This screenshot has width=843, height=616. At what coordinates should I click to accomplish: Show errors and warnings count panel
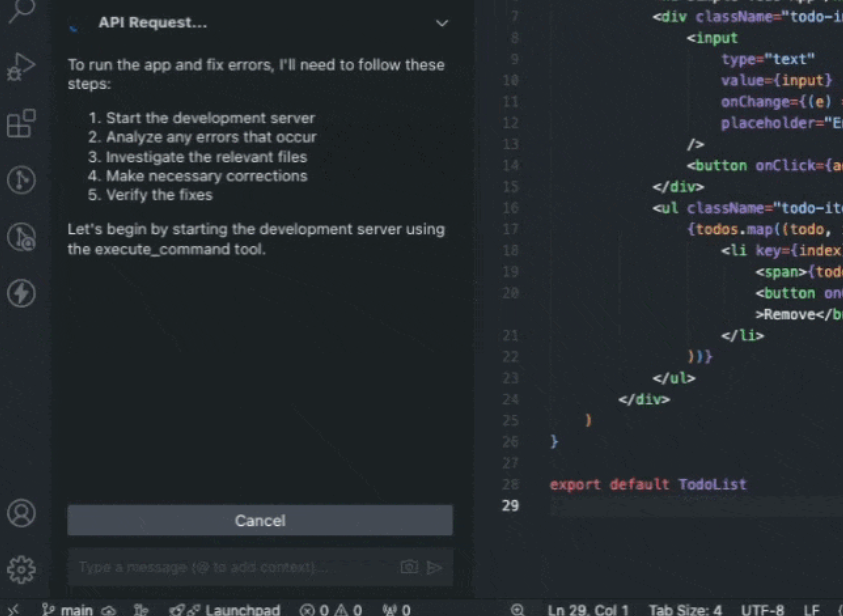coord(331,609)
